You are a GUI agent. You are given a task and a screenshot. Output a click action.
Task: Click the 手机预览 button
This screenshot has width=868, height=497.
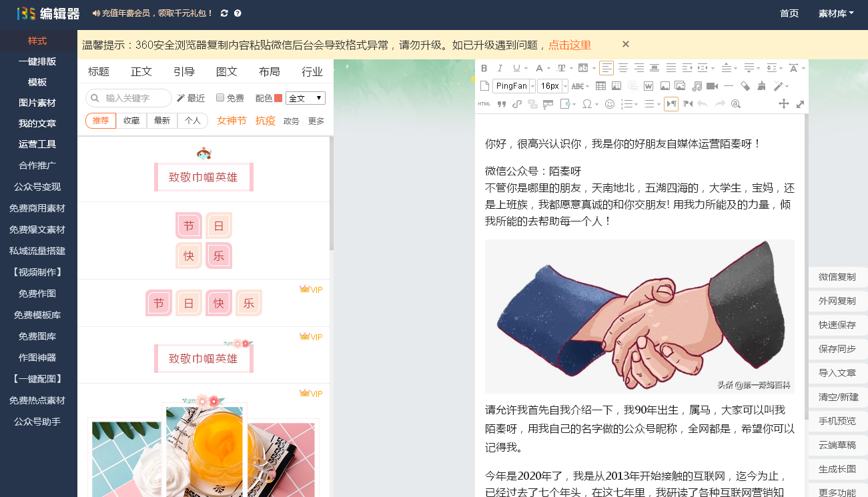click(x=837, y=422)
